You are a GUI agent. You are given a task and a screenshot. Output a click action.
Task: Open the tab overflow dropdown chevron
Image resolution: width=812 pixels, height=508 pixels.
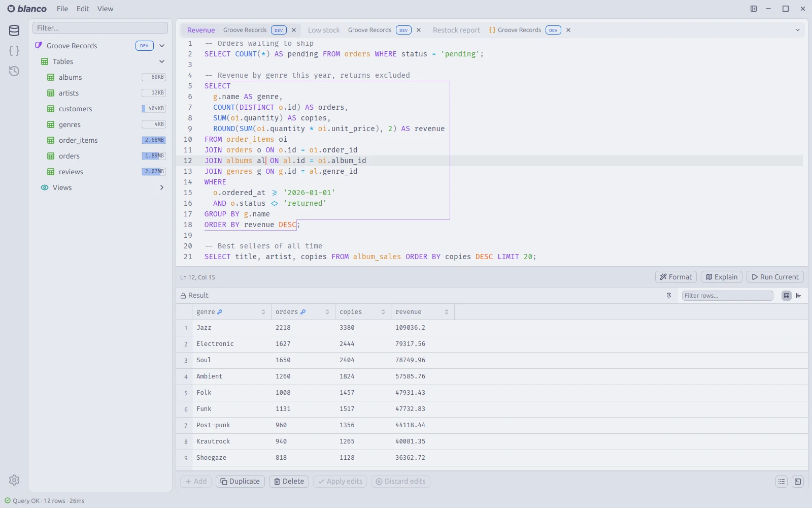click(x=798, y=30)
